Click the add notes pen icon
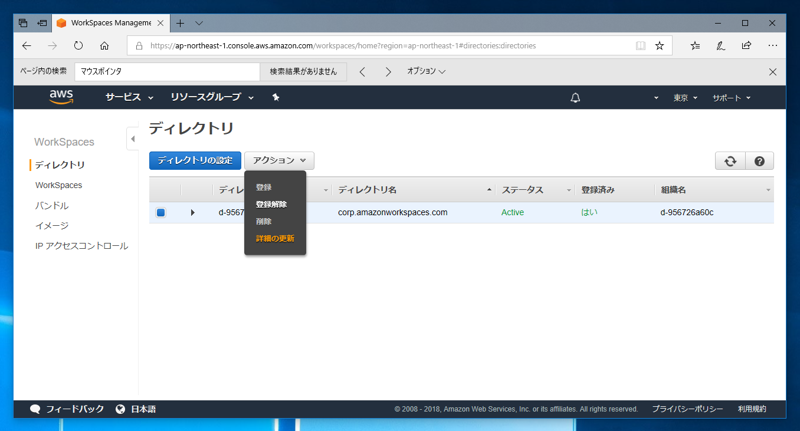The height and width of the screenshot is (431, 800). [x=720, y=46]
